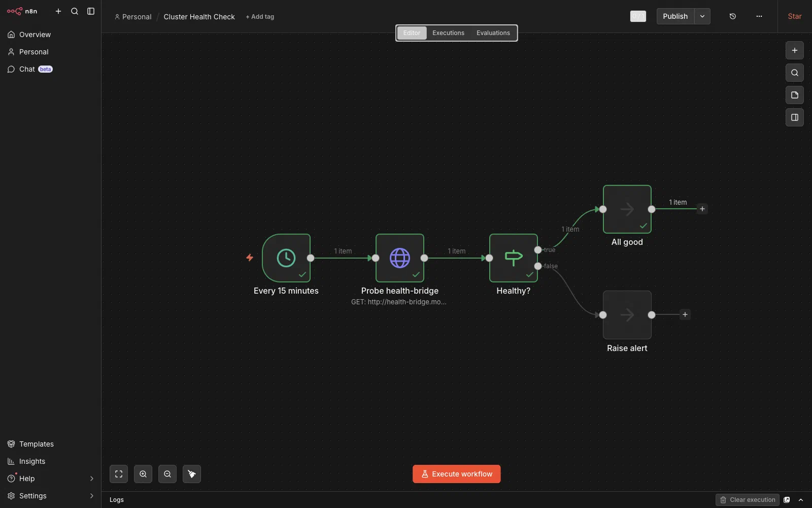Expand the Help submenu
This screenshot has width=812, height=508.
click(50, 479)
